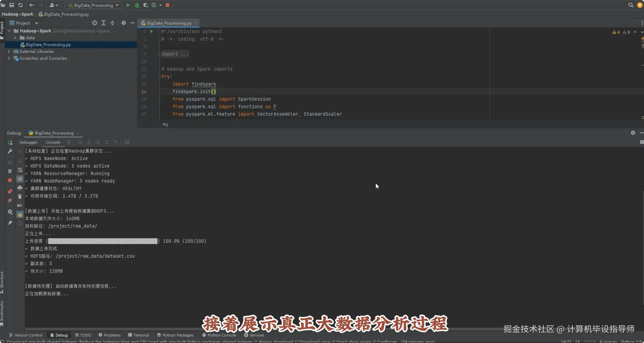Image resolution: width=644 pixels, height=343 pixels.
Task: Click the BigData_Processing.py breadcrumb
Action: (64, 14)
